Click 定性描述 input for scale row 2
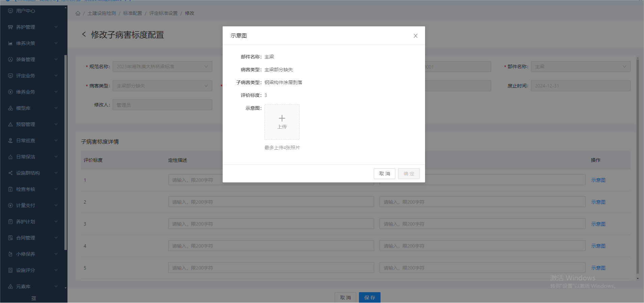Image resolution: width=644 pixels, height=303 pixels. click(271, 202)
